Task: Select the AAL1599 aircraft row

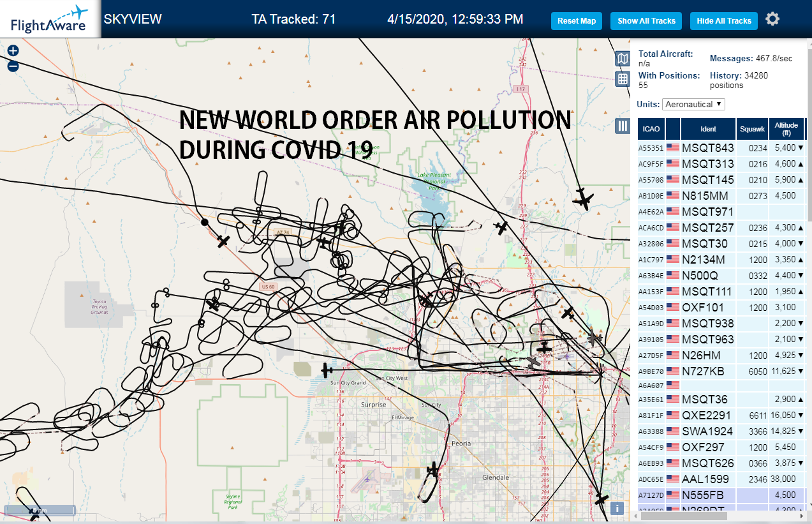Action: (721, 479)
